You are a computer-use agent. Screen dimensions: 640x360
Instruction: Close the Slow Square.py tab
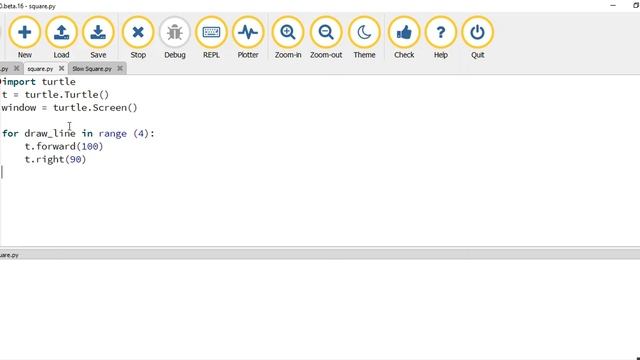[x=120, y=68]
